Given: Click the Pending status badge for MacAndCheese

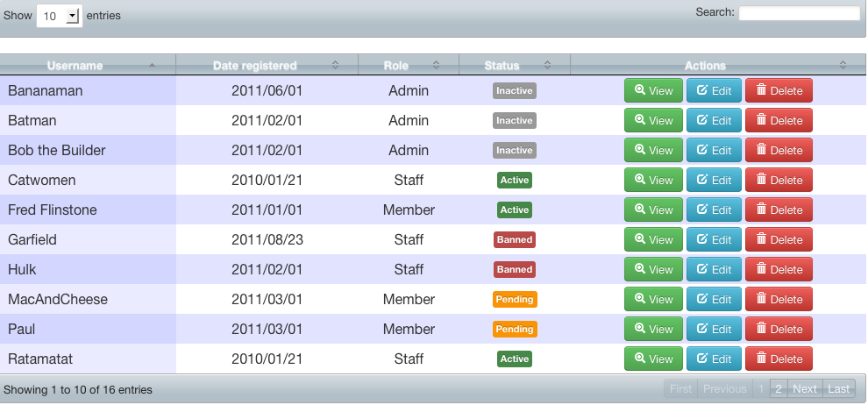Looking at the screenshot, I should tap(515, 300).
